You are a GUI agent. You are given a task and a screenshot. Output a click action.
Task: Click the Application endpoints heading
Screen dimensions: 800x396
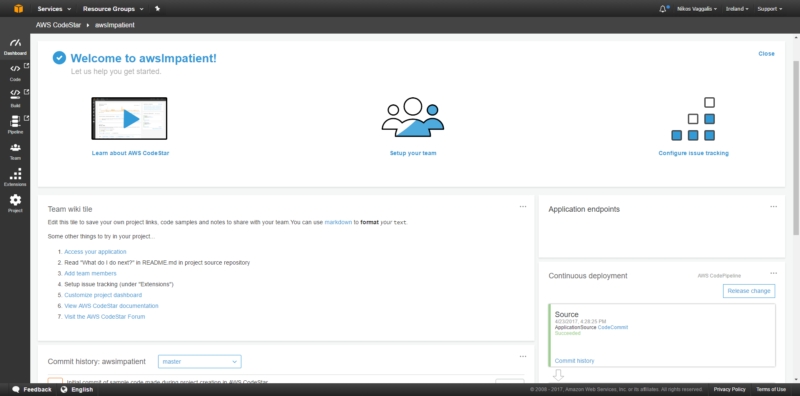(584, 209)
